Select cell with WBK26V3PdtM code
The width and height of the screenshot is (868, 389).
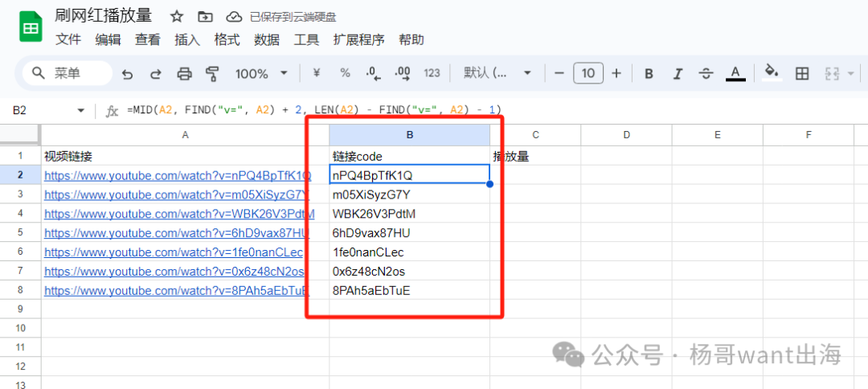coord(410,214)
